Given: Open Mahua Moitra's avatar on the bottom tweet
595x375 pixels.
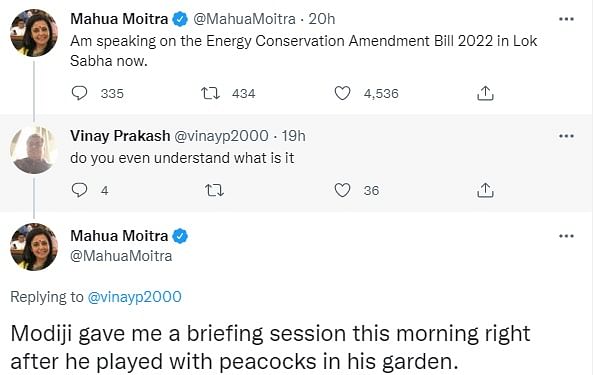Looking at the screenshot, I should click(34, 247).
